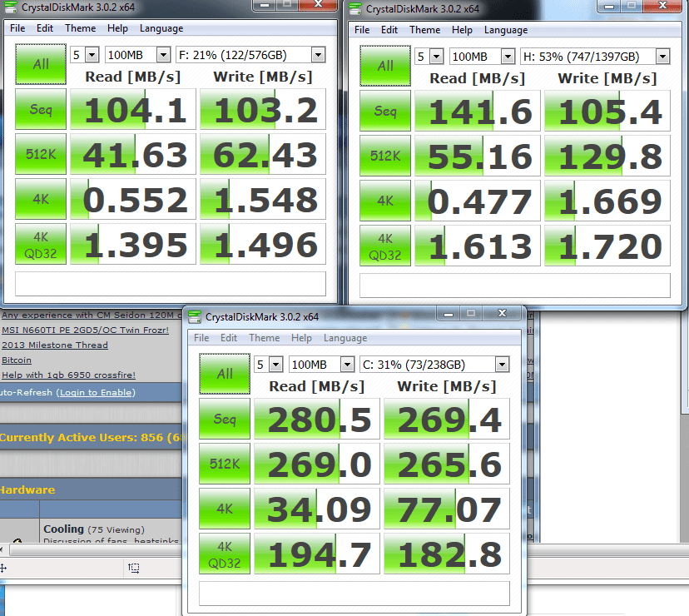Open the 'MSI N660TI PE 2GD5/OC Twin Frozr!' thread link
Image resolution: width=689 pixels, height=616 pixels.
click(85, 330)
